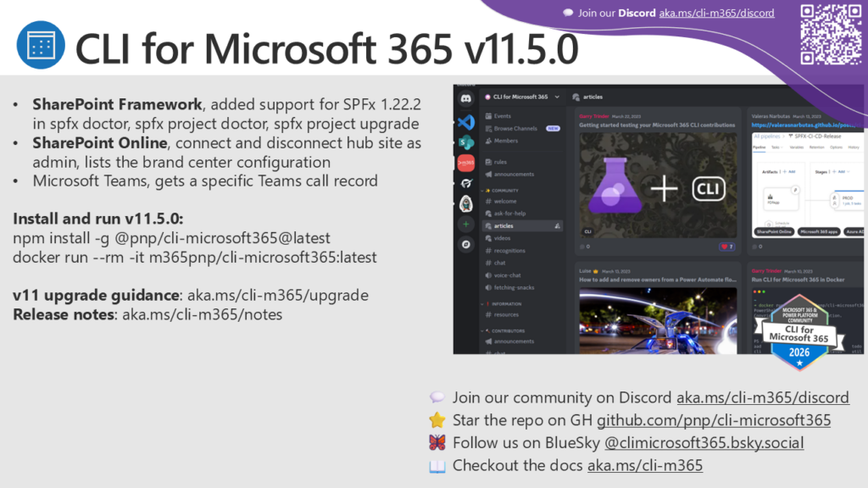Select the red m365 server icon
The height and width of the screenshot is (488, 868).
[466, 163]
